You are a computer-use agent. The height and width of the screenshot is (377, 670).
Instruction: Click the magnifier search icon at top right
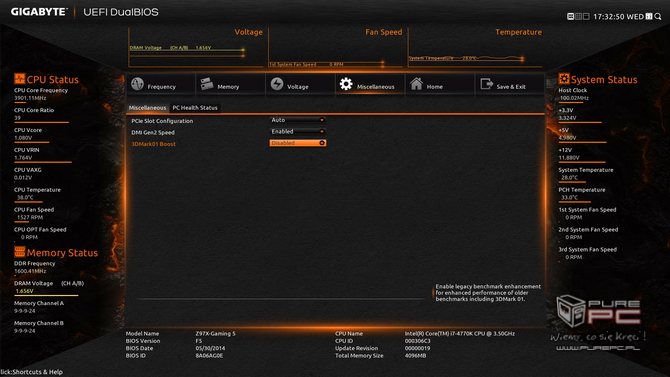point(658,16)
